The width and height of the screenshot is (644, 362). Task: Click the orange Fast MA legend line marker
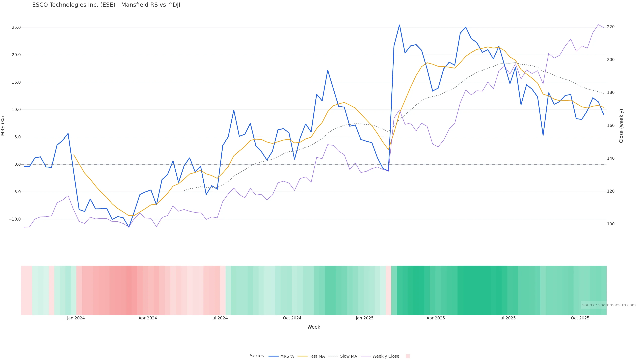[x=303, y=356]
